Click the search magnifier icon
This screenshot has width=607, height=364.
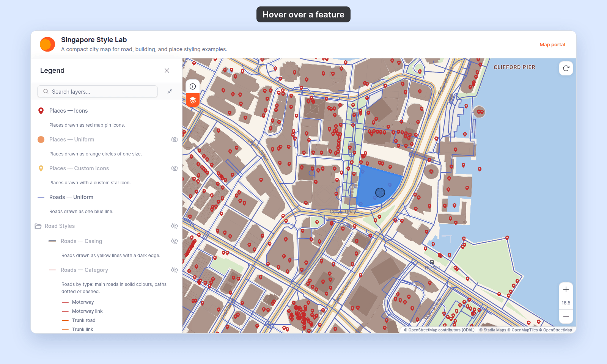tap(46, 91)
